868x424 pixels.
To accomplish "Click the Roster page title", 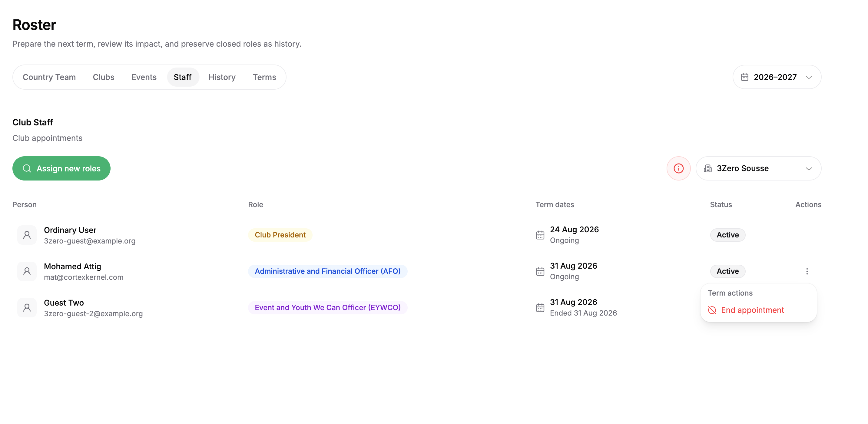I will (x=34, y=25).
